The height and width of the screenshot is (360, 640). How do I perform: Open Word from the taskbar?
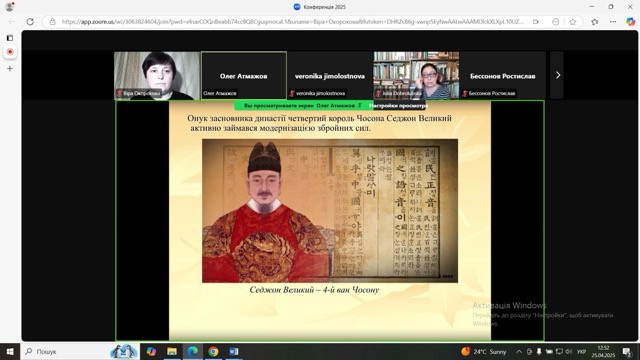pos(234,351)
